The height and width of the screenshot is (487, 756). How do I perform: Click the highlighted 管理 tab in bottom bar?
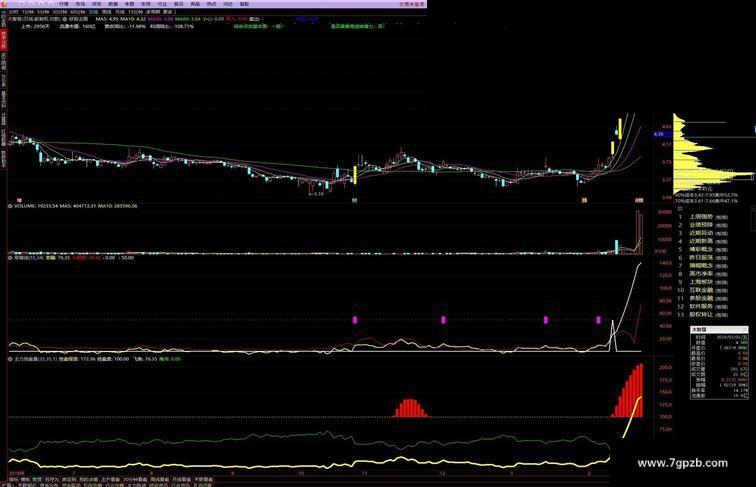coord(37,480)
